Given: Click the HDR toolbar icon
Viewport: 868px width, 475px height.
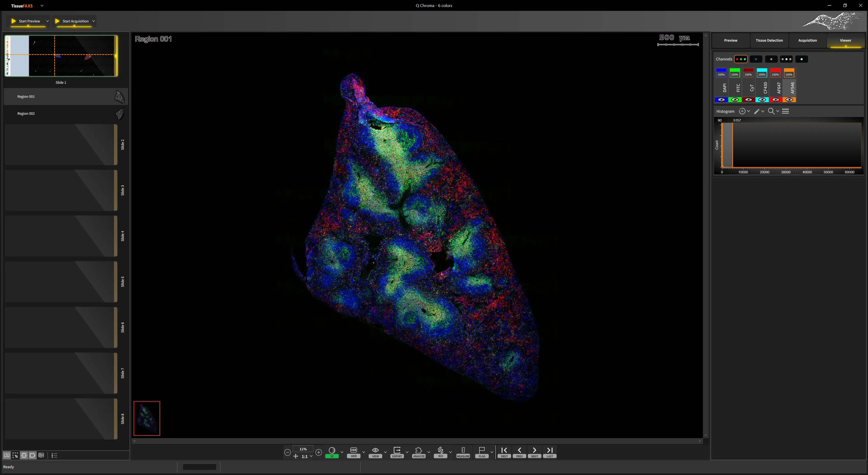Looking at the screenshot, I should pyautogui.click(x=353, y=450).
